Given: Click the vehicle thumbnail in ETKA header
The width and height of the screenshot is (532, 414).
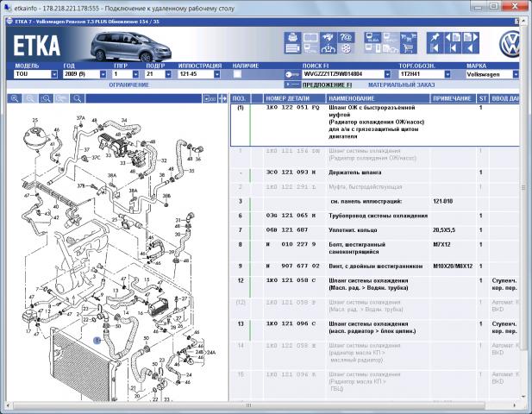Looking at the screenshot, I should (x=130, y=47).
